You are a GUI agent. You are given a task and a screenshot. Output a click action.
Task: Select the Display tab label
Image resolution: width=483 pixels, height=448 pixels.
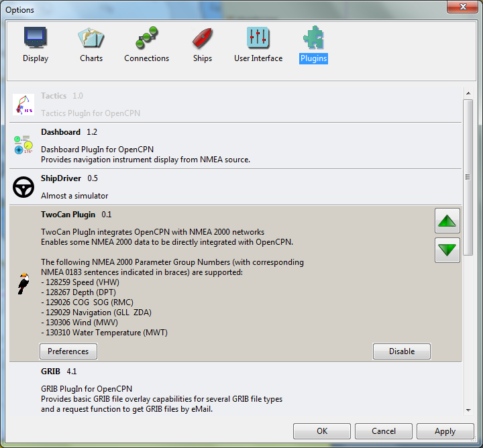coord(36,58)
